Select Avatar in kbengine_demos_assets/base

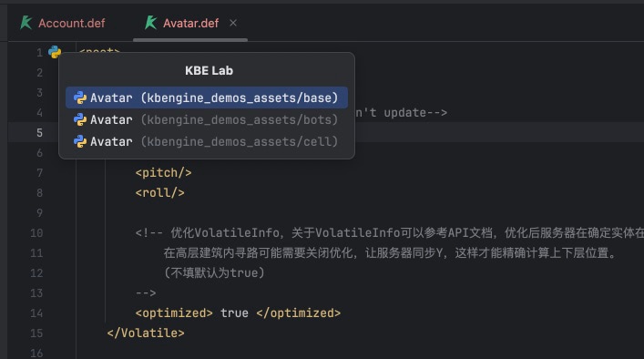coord(207,97)
